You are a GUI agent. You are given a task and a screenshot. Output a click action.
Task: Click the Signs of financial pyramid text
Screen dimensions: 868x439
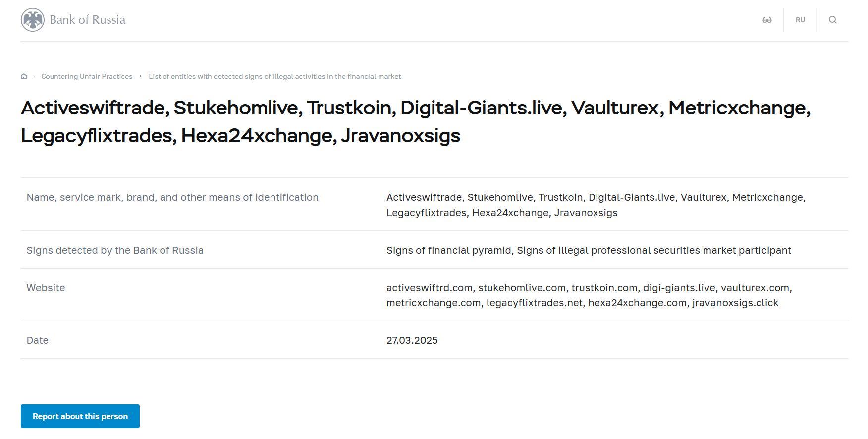click(449, 250)
